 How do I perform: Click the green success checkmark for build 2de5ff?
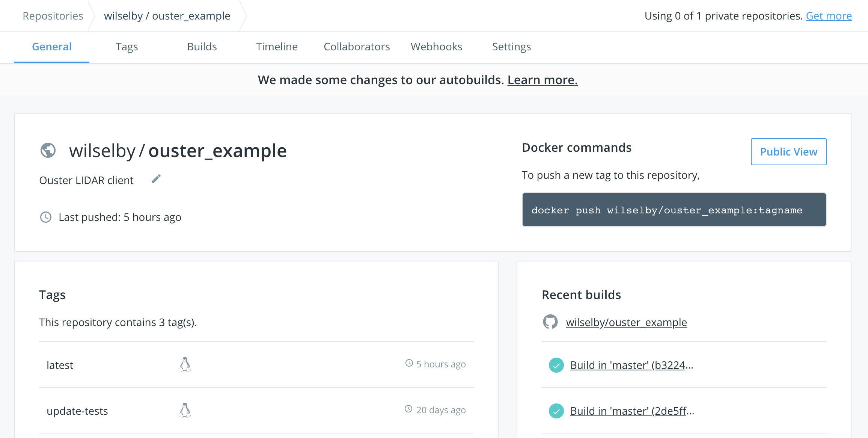pos(556,411)
